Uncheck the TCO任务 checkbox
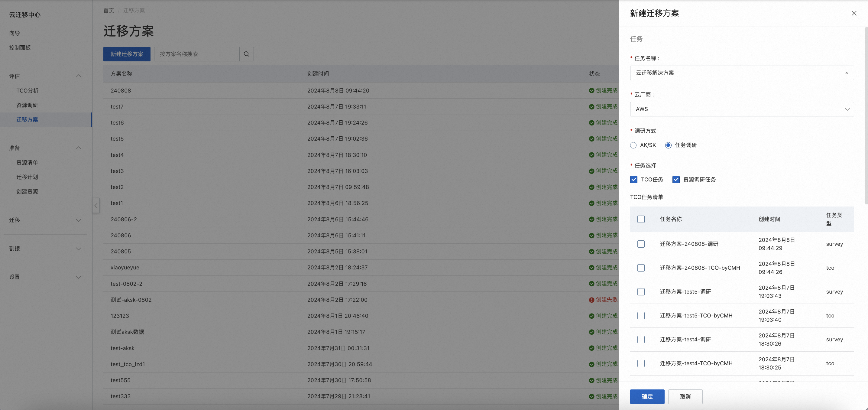Viewport: 868px width, 410px height. point(634,179)
